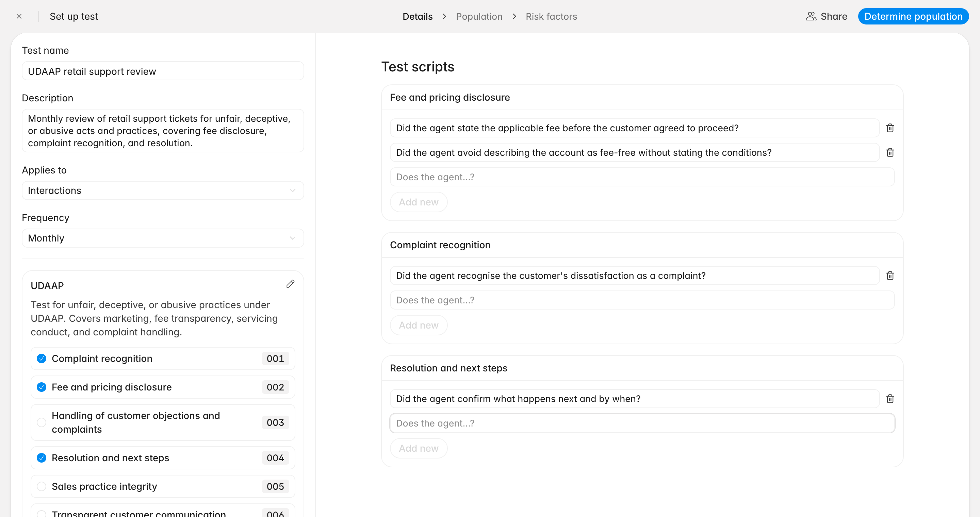Check Sales practice integrity 005
The height and width of the screenshot is (517, 980).
point(42,486)
